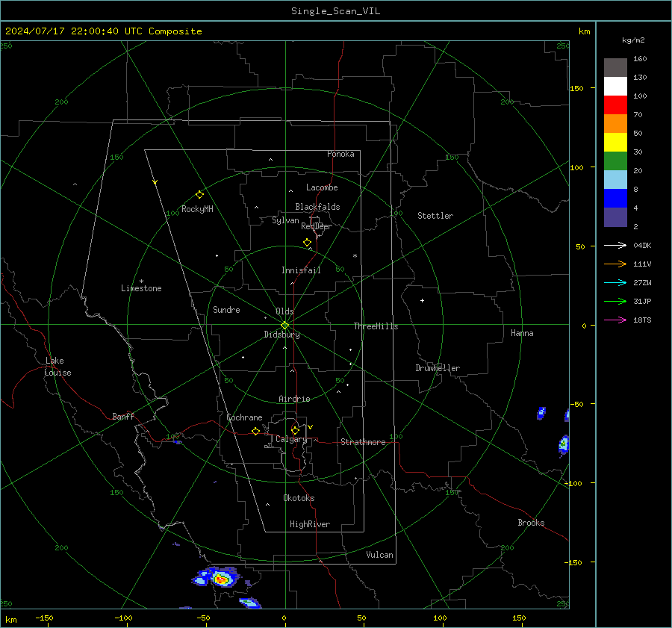Click the RockyMH label
Screen dimensions: 672x628
[197, 209]
